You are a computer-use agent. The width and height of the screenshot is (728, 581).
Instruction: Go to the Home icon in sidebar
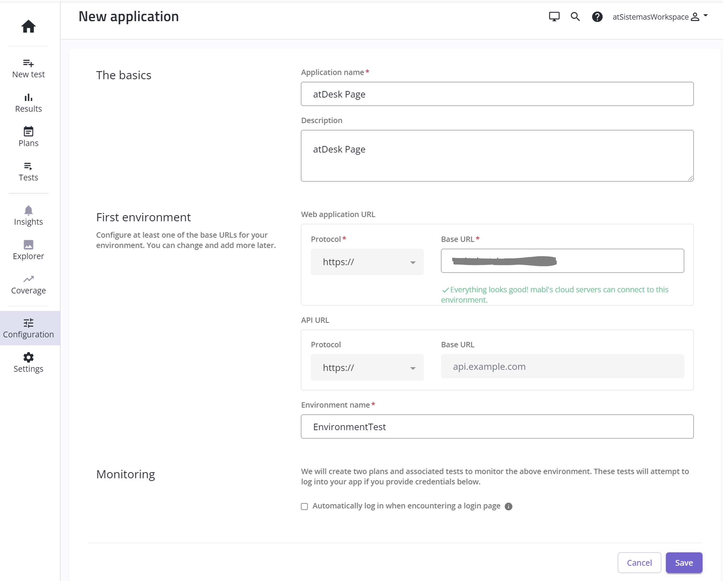(28, 26)
